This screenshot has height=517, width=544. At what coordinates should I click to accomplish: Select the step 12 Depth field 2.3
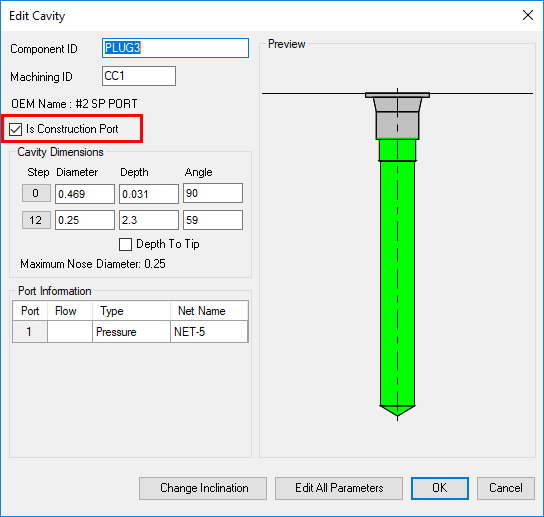(149, 220)
